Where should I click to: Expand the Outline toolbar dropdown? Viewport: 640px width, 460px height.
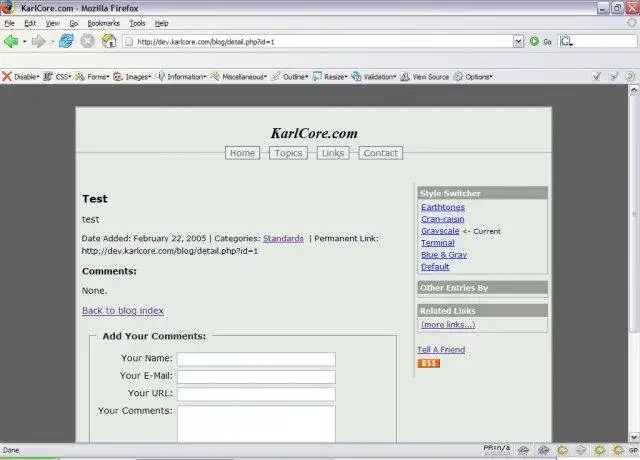(290, 77)
